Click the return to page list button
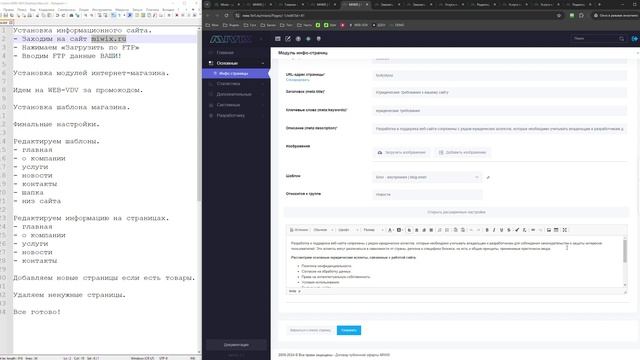The image size is (640, 360). tap(310, 330)
